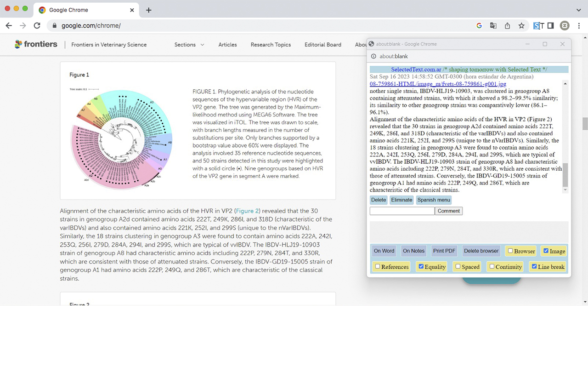This screenshot has height=368, width=588.
Task: Open the Google Translate page icon
Action: click(493, 26)
